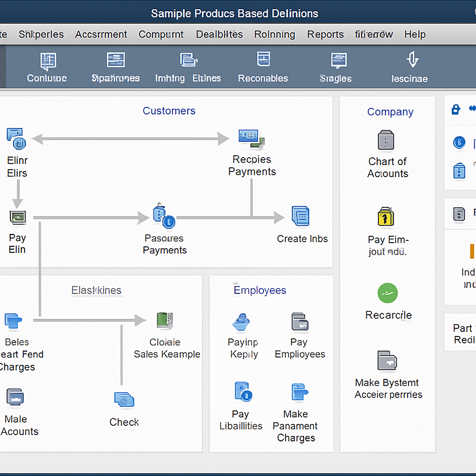Screen dimensions: 476x476
Task: Open the Reports menu
Action: pos(325,34)
